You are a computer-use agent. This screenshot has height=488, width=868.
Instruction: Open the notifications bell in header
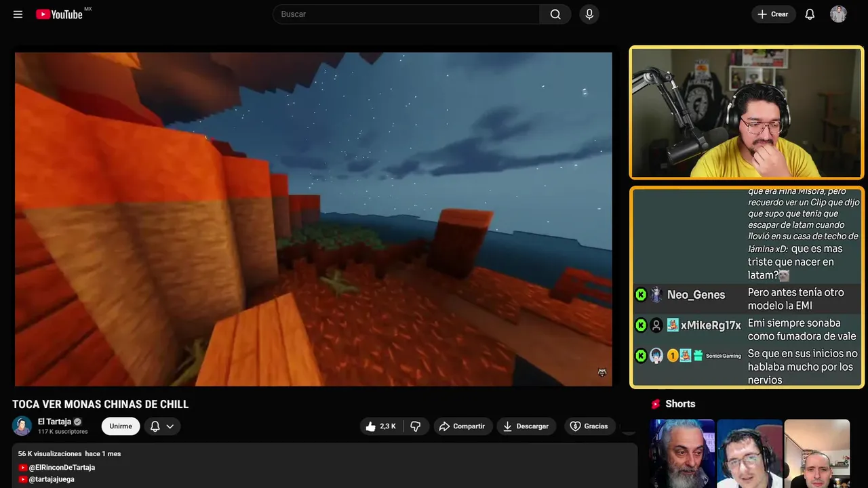810,14
